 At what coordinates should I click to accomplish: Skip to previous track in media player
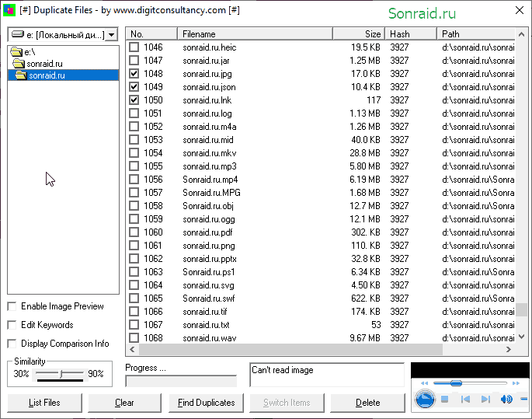465,399
